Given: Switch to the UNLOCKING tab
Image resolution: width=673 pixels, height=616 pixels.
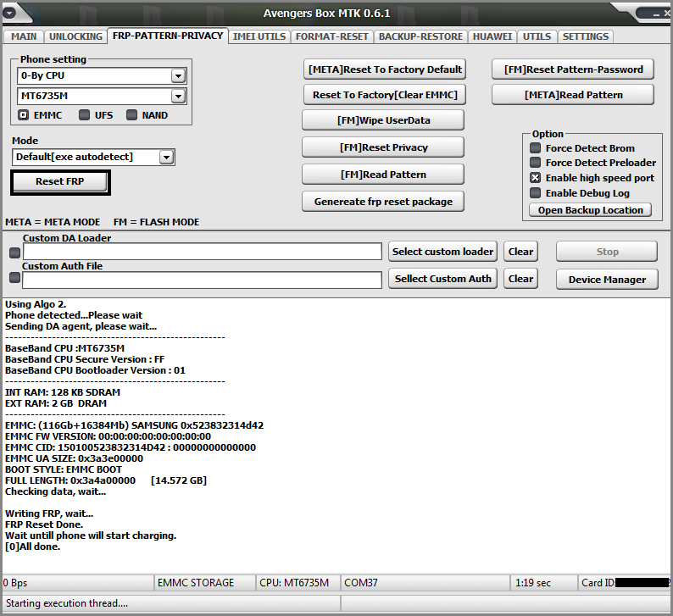Looking at the screenshot, I should (x=75, y=36).
